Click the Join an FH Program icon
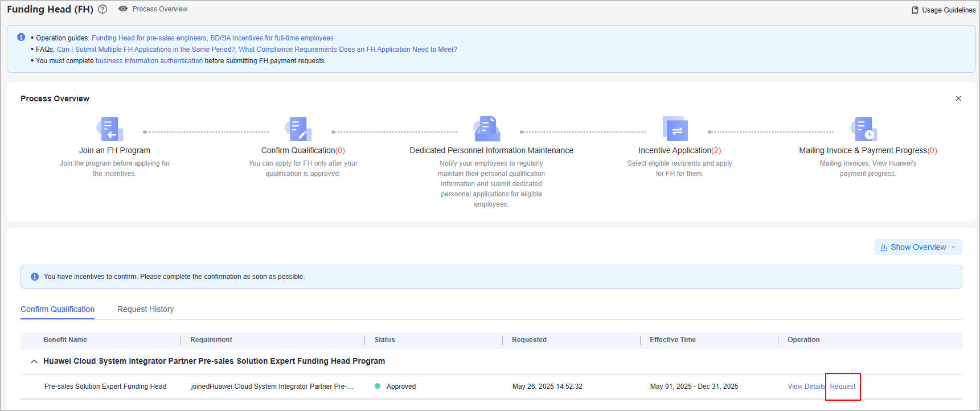980x411 pixels. (110, 129)
